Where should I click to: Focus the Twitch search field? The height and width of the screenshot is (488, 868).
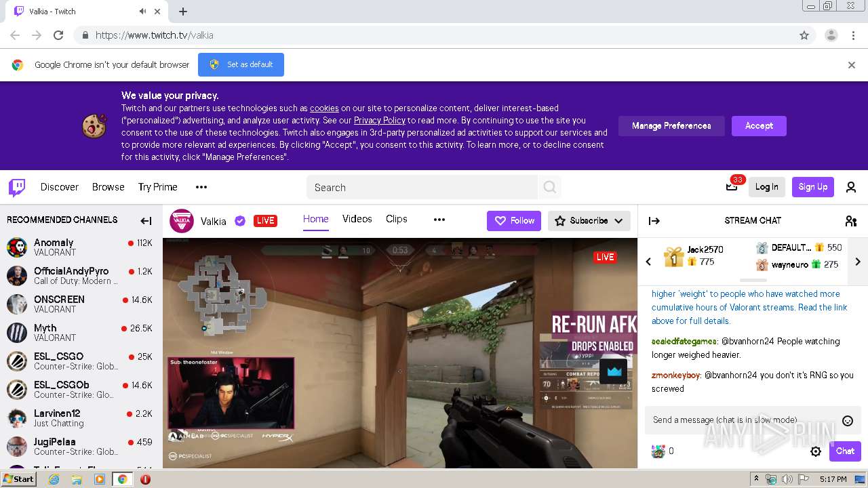pyautogui.click(x=422, y=187)
